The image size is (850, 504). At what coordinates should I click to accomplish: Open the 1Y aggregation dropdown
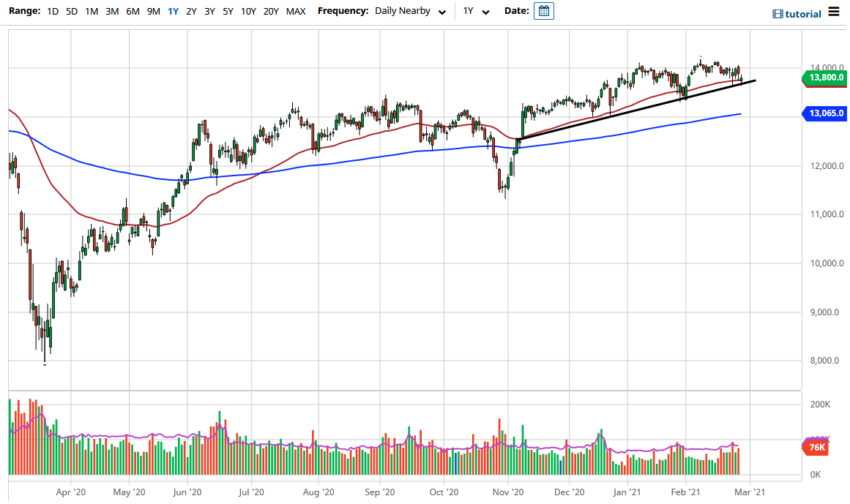[x=473, y=12]
